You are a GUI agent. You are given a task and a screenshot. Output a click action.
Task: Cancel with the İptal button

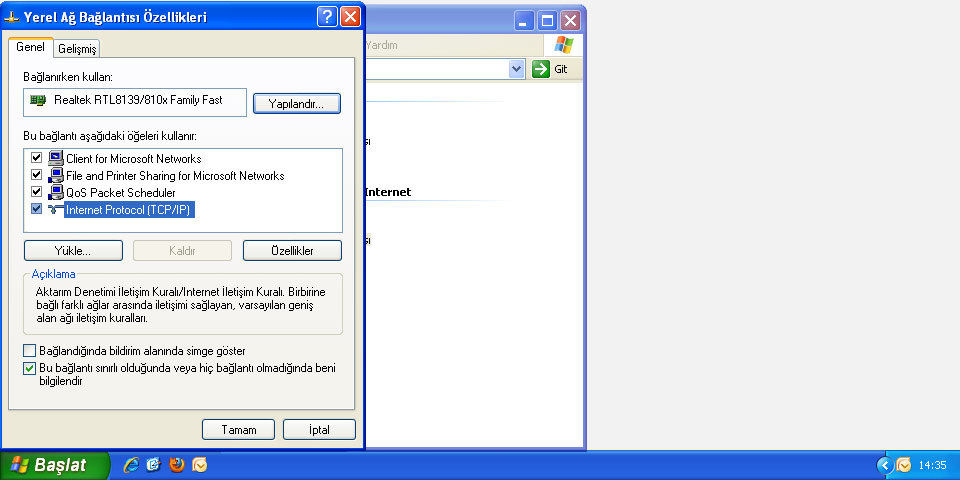319,429
